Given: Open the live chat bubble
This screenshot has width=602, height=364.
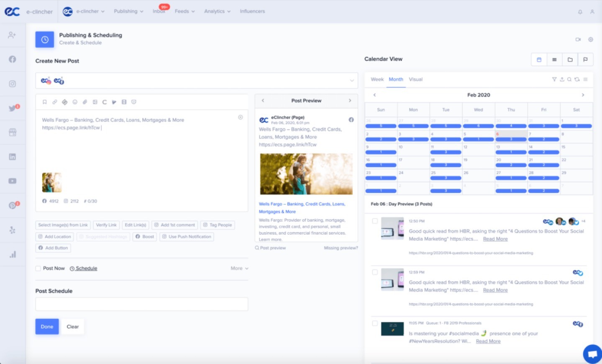Looking at the screenshot, I should tap(592, 354).
